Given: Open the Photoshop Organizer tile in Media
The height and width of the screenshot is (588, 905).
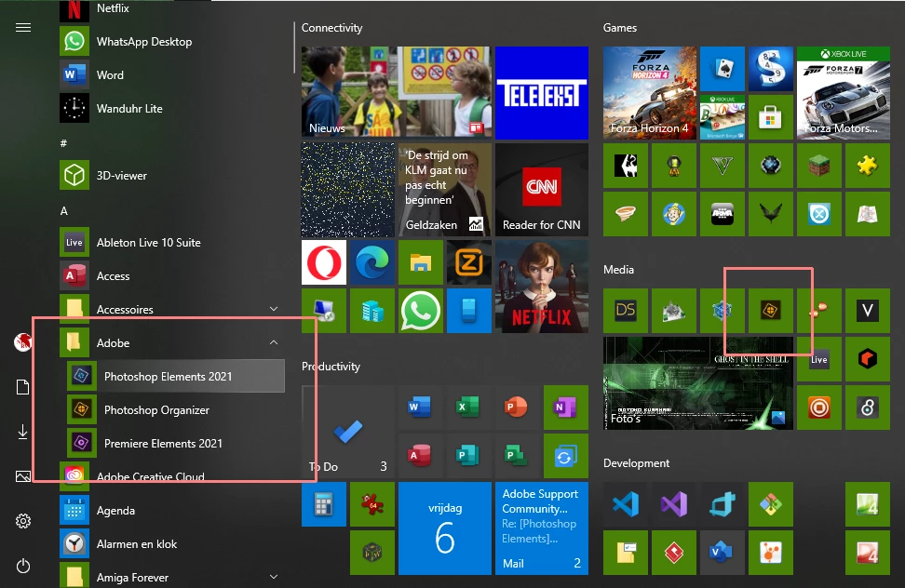Looking at the screenshot, I should (x=771, y=311).
